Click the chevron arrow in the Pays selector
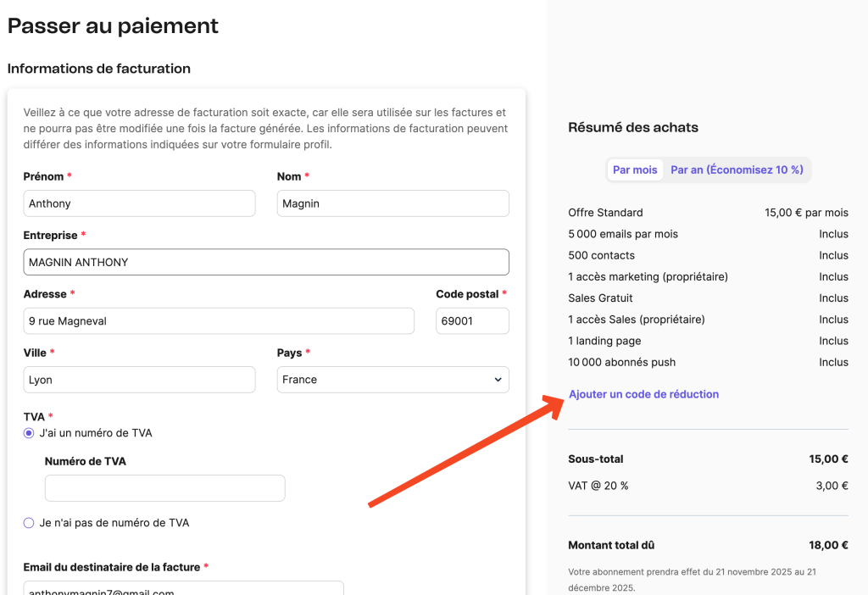868x595 pixels. (x=498, y=380)
